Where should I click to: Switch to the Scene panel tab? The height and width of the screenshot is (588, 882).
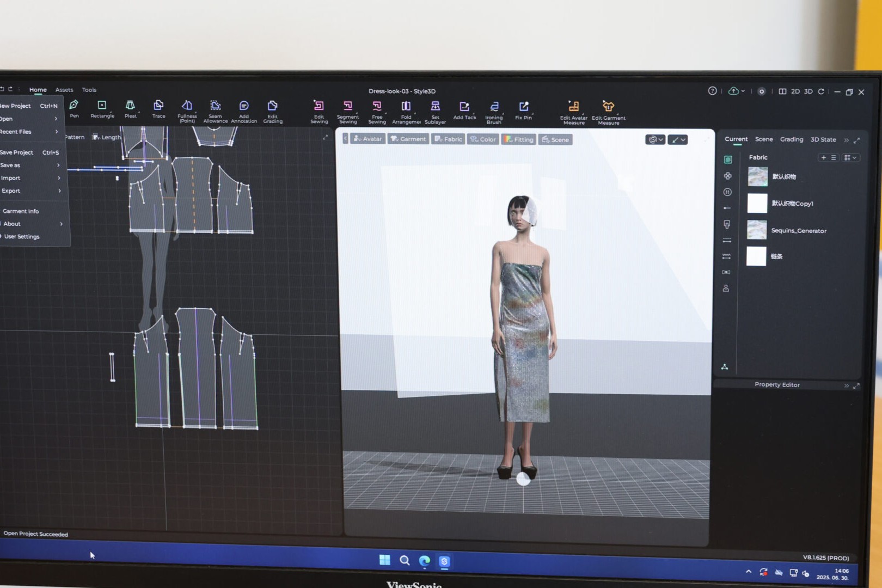764,139
